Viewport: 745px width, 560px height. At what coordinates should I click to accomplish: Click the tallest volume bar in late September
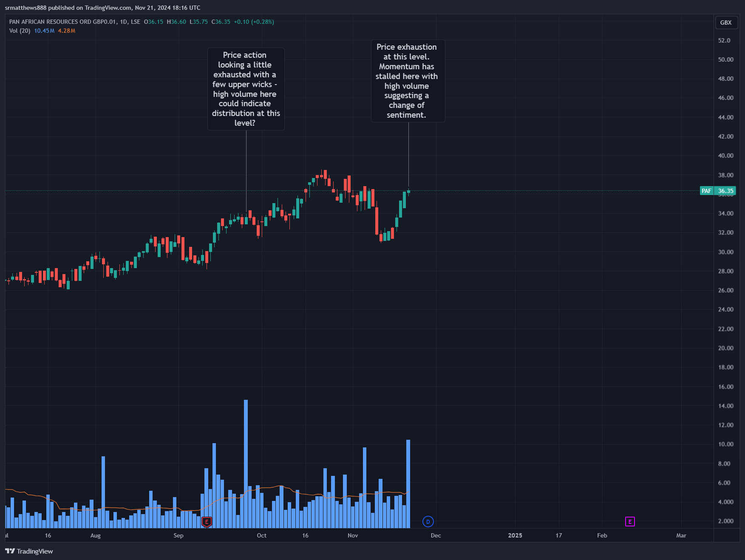point(246,464)
